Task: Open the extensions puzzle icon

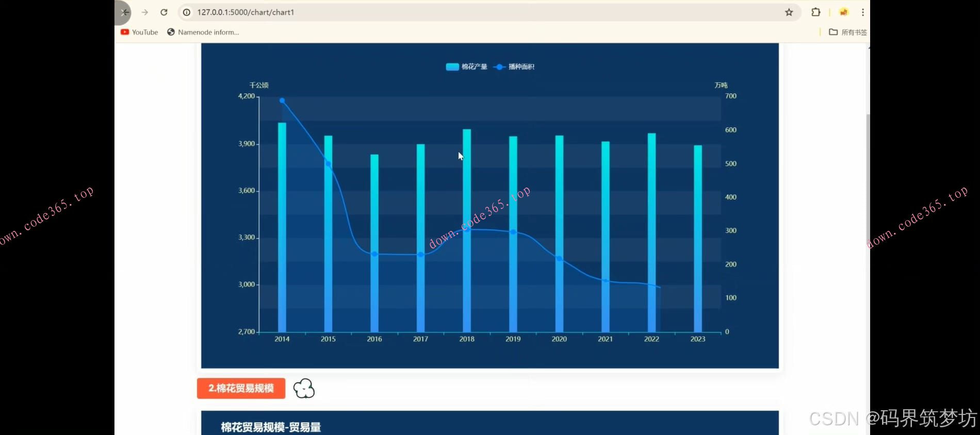Action: [816, 12]
